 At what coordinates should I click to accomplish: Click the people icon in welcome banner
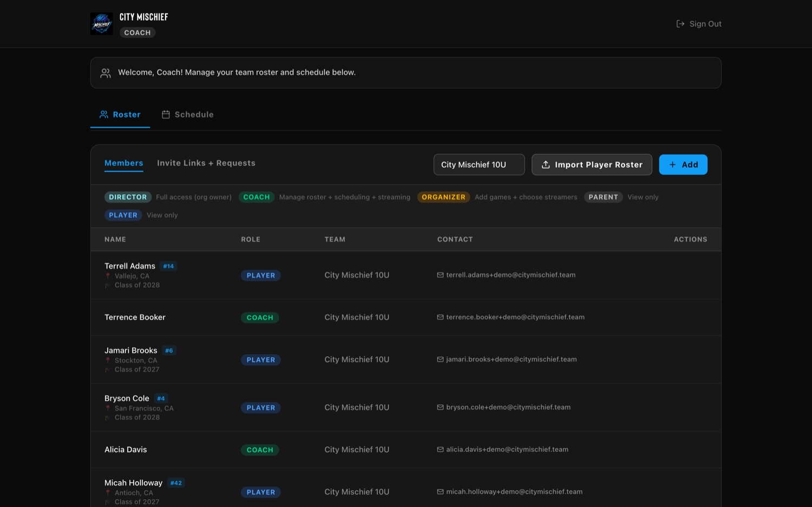tap(106, 73)
